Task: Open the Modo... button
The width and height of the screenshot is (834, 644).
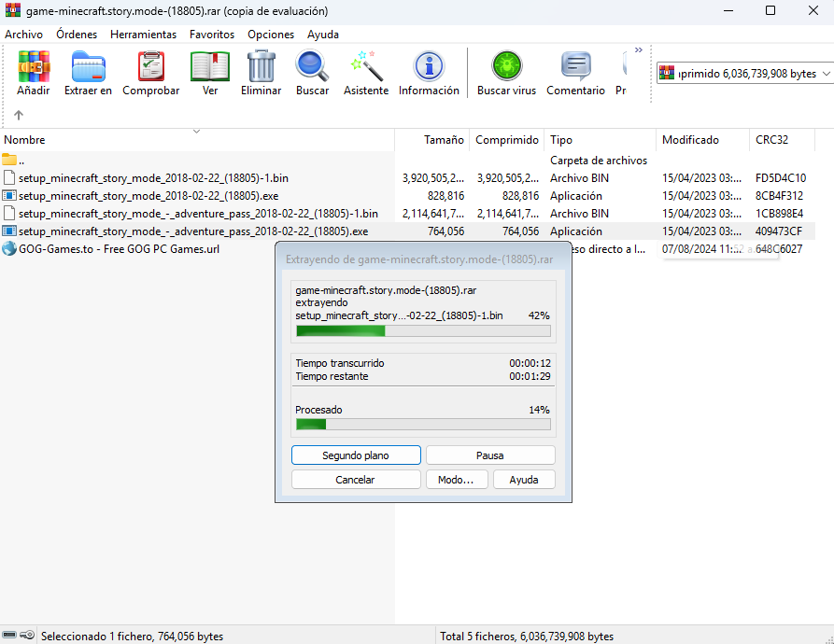Action: 457,480
